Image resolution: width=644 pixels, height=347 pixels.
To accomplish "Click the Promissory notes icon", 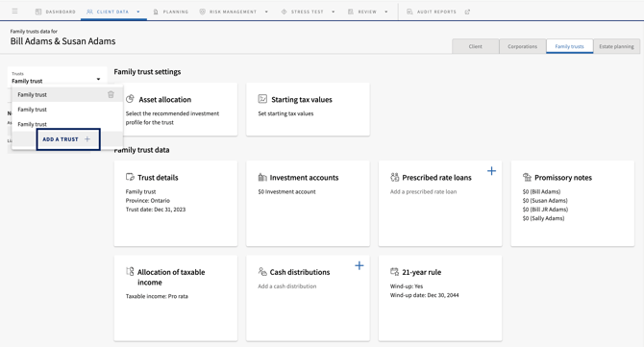I will (527, 177).
